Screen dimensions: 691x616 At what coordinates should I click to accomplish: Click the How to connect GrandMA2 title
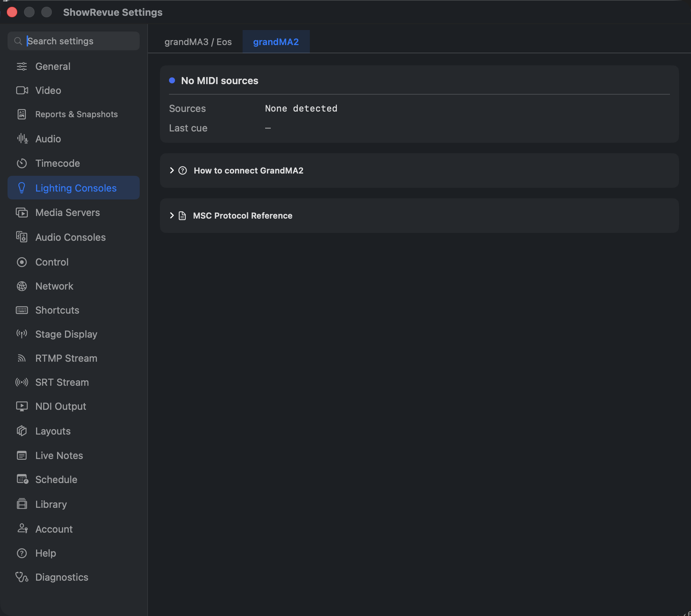(x=248, y=171)
